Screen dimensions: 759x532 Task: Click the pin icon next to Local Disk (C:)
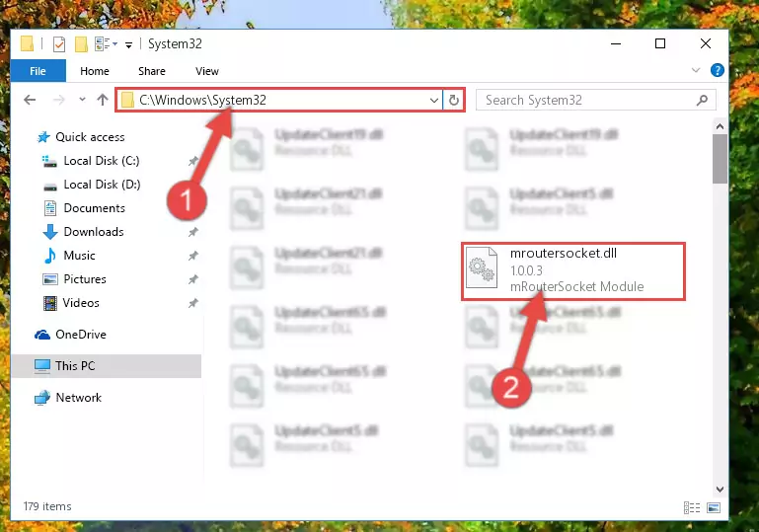pos(193,161)
